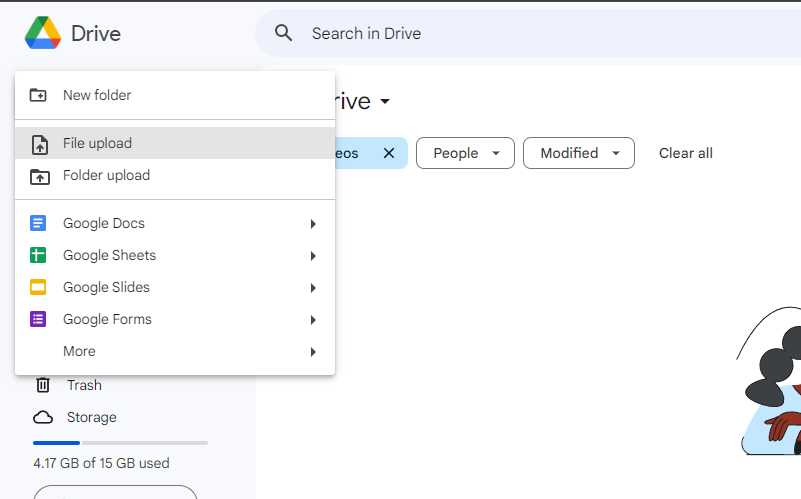Open Google Sheets menu item

pos(175,255)
